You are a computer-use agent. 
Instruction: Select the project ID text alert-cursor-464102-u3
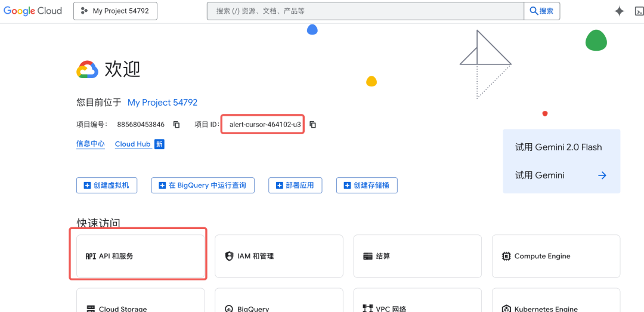pos(265,124)
